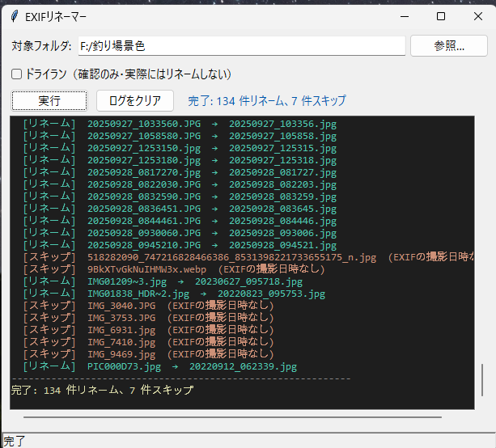Click skipped entry IMG_7410.jpg

click(x=148, y=342)
